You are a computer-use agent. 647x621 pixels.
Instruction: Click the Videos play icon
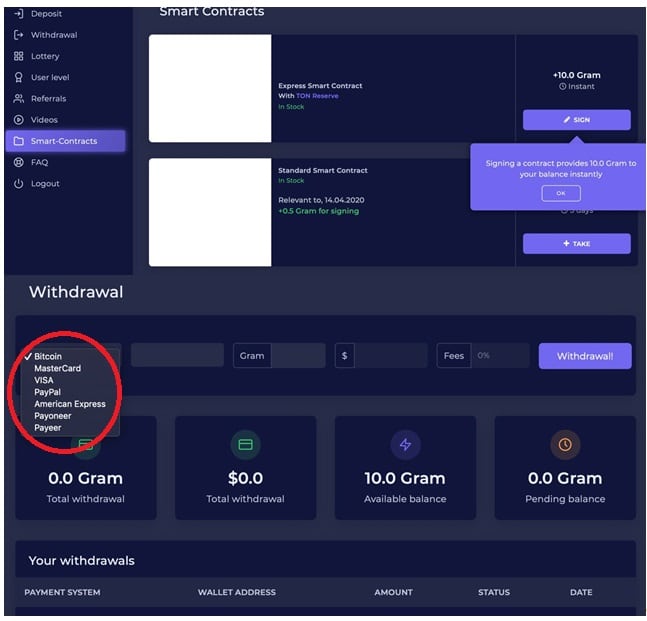[x=19, y=120]
